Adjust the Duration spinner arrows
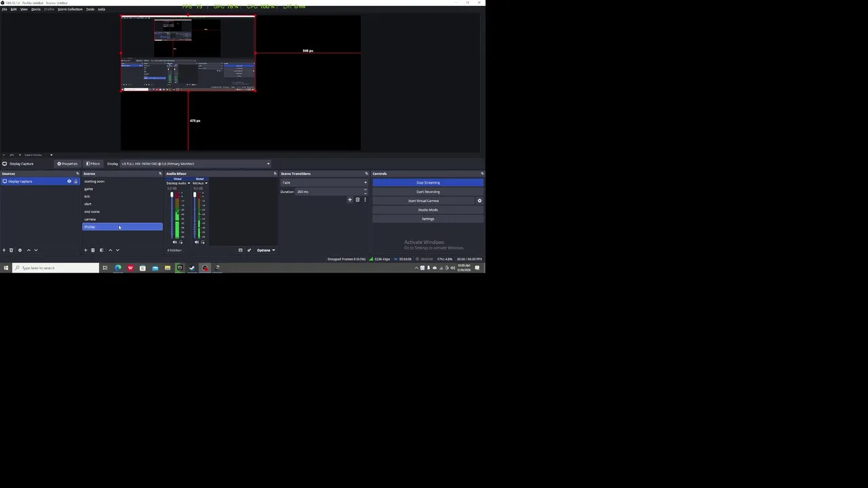Viewport: 868px width, 488px height. coord(366,192)
